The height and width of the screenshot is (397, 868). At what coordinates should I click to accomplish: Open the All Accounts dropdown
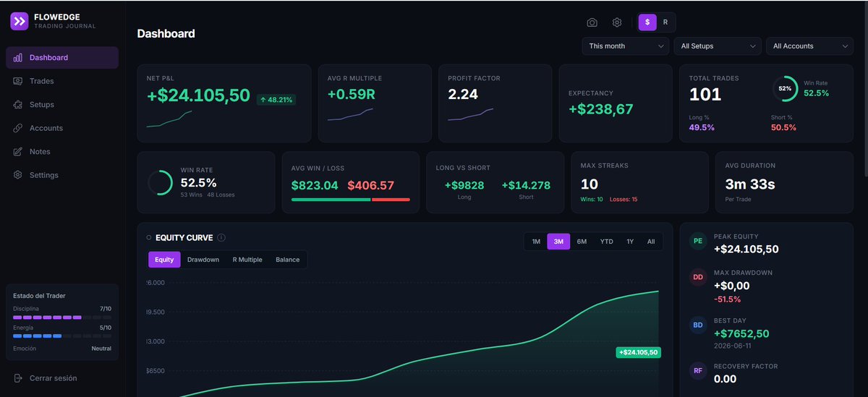pyautogui.click(x=809, y=46)
